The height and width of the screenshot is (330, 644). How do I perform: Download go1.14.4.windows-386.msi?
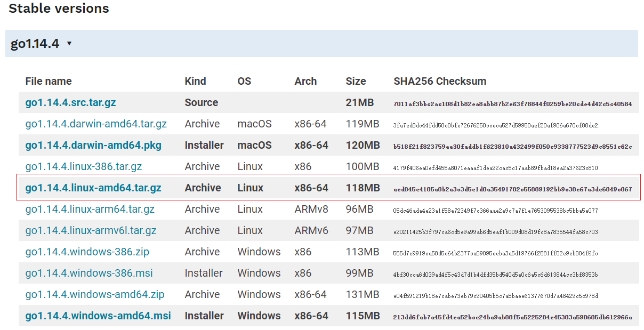(89, 273)
